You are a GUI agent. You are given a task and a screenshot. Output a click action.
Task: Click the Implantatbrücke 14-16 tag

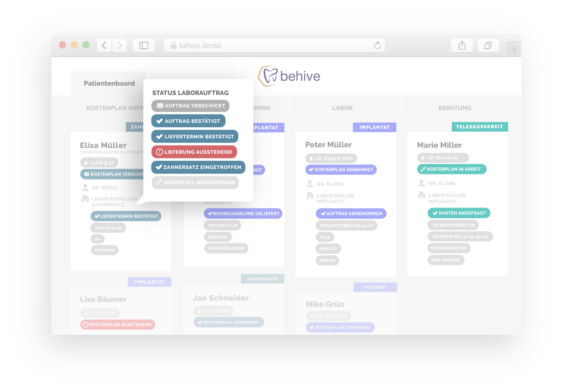(346, 225)
